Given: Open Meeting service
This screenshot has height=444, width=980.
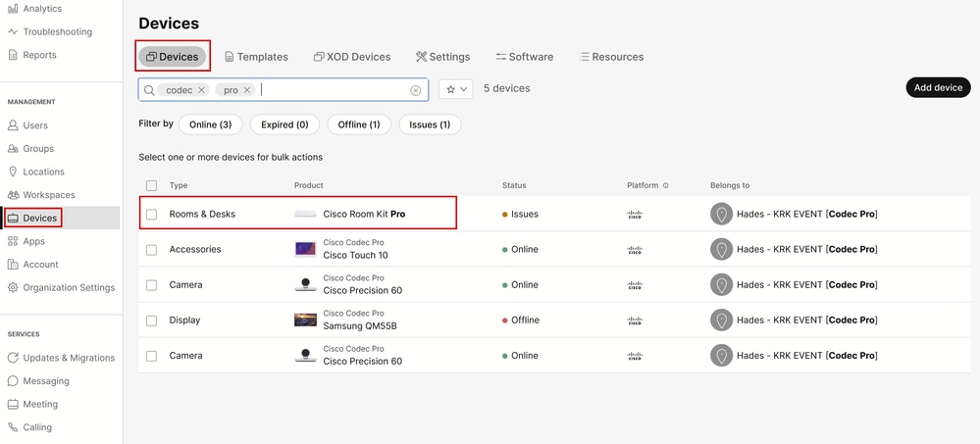Looking at the screenshot, I should pyautogui.click(x=32, y=404).
